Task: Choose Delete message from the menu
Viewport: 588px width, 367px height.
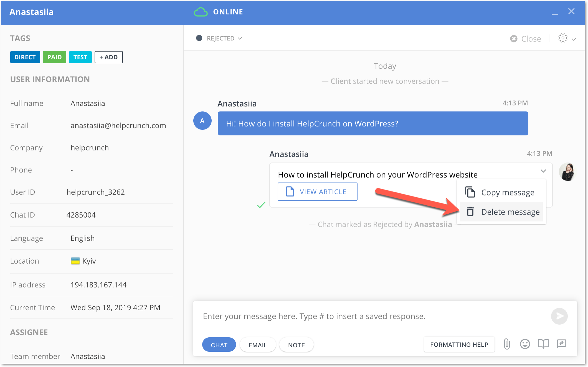Action: 501,212
